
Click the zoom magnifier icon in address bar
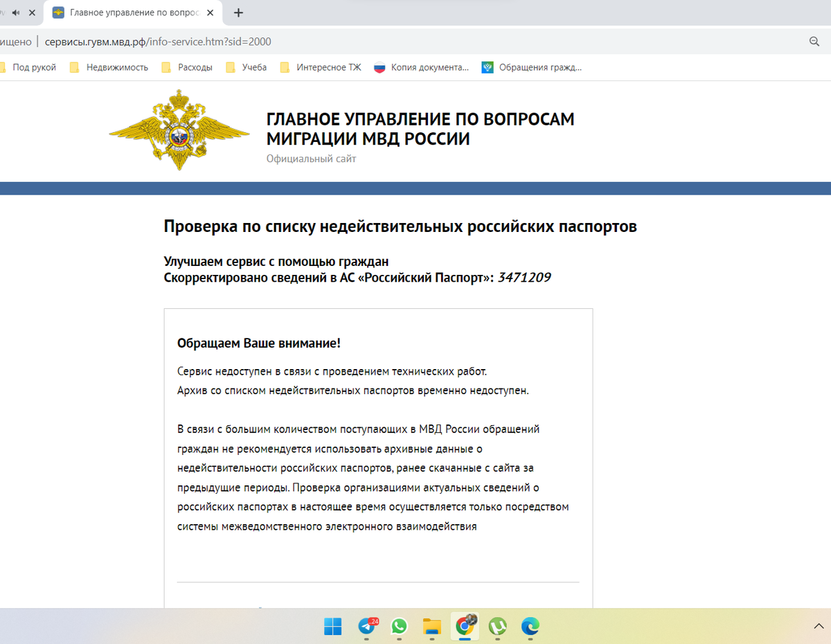[x=814, y=42]
